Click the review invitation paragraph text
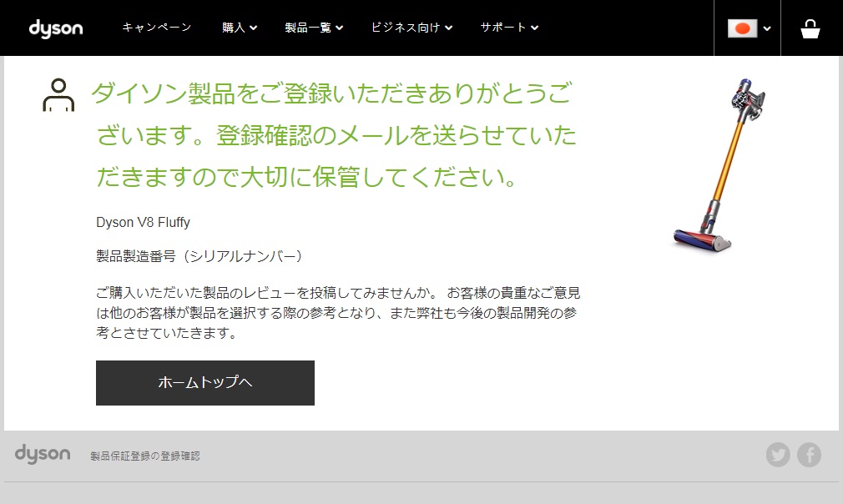843x504 pixels. (337, 313)
